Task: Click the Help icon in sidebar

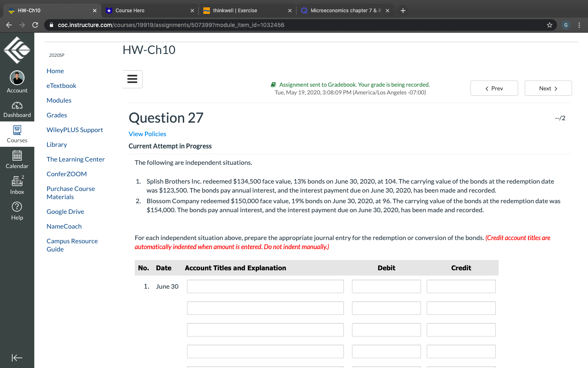Action: click(x=17, y=211)
